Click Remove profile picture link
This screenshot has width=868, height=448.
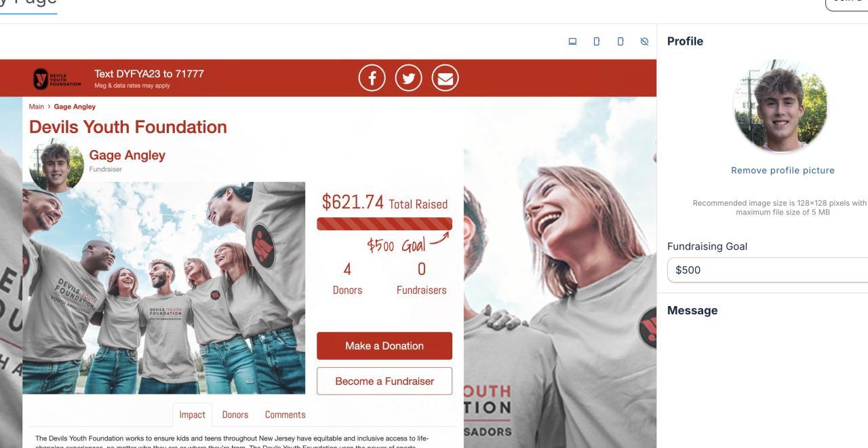[x=783, y=170]
